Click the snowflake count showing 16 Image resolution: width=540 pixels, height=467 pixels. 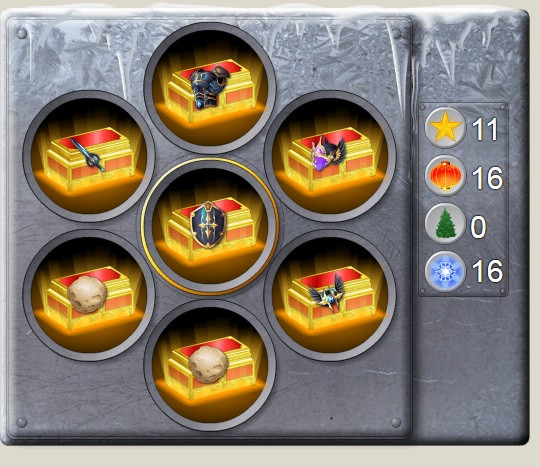(487, 271)
